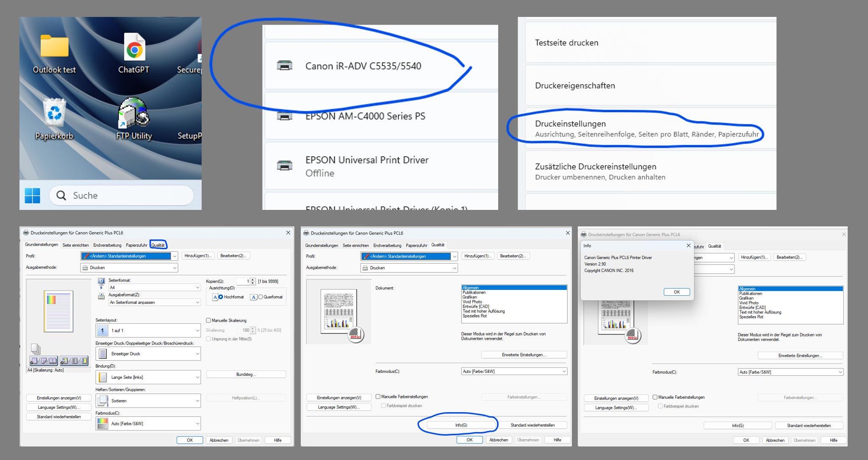
Task: Click the Windows Start logo
Action: tap(32, 196)
